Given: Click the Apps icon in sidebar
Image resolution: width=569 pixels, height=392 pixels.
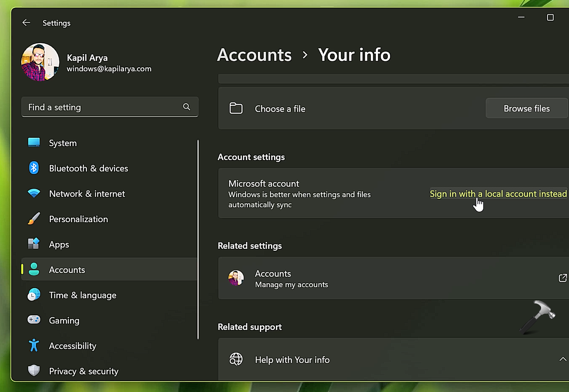Looking at the screenshot, I should [34, 244].
